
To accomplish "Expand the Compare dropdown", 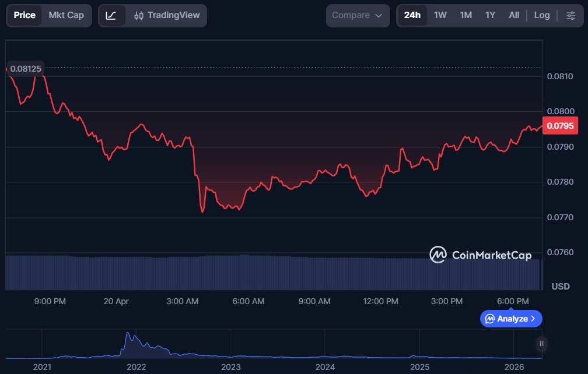I will [357, 15].
